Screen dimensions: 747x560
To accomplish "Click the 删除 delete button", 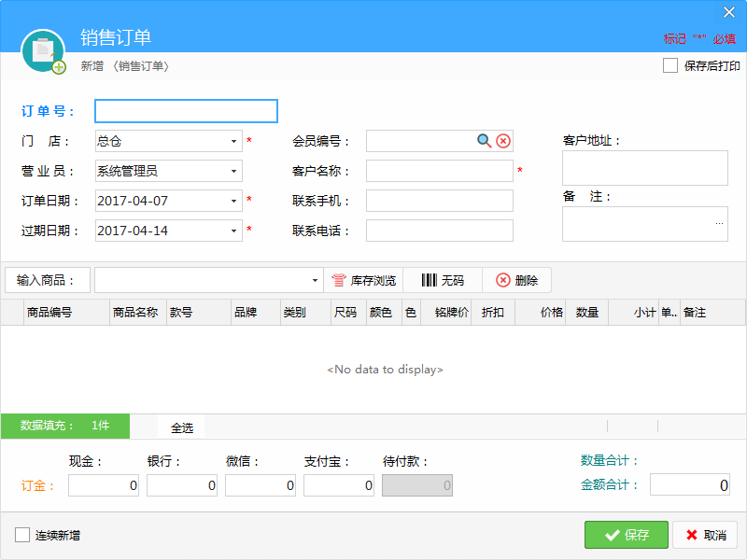I will pyautogui.click(x=516, y=280).
